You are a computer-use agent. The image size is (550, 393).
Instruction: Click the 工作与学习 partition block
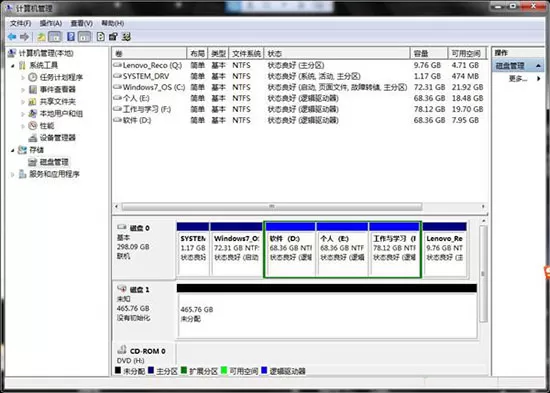[x=394, y=249]
